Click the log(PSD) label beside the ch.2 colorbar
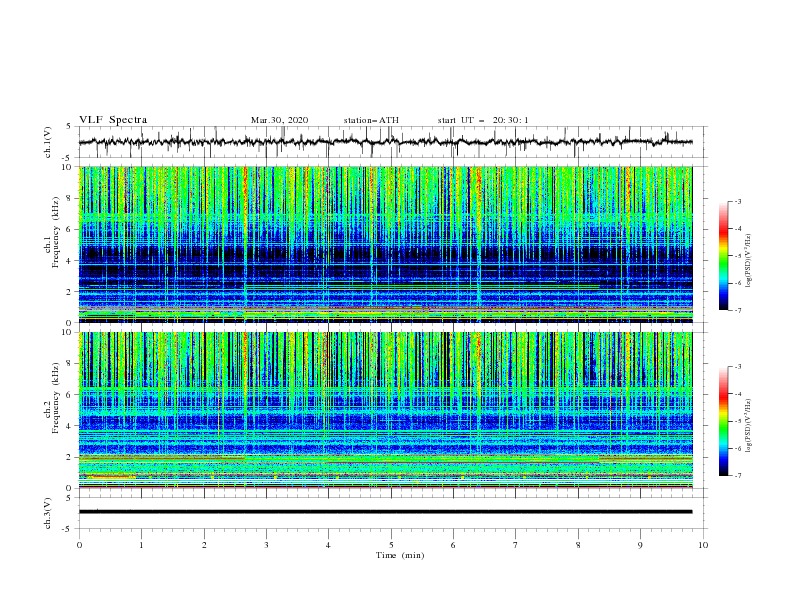Screen dimensions: 792x612 click(748, 426)
